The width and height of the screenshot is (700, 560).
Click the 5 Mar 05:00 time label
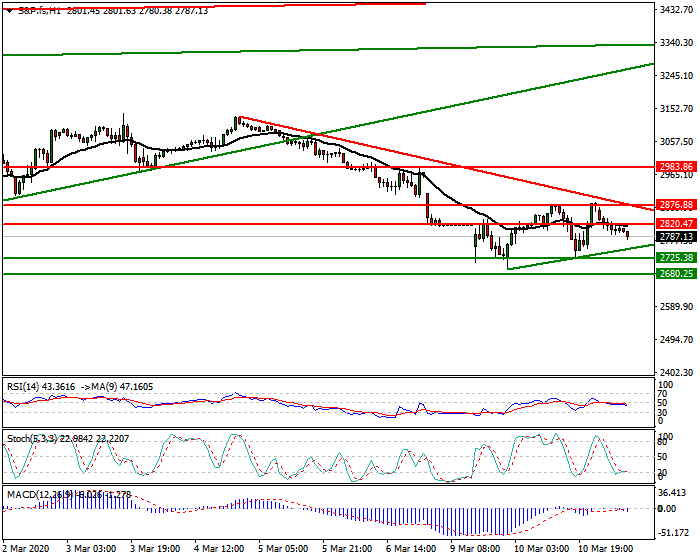283,548
